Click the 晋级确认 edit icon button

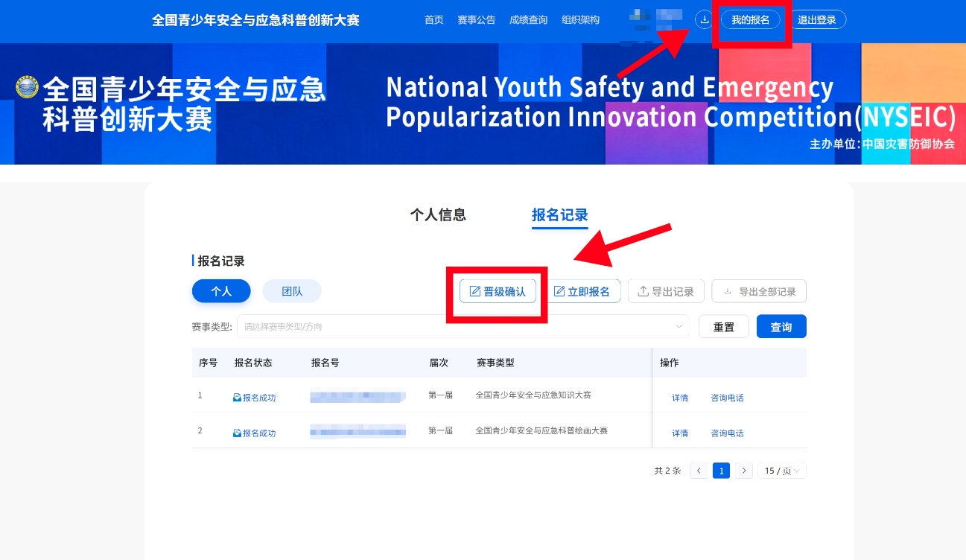pyautogui.click(x=498, y=291)
